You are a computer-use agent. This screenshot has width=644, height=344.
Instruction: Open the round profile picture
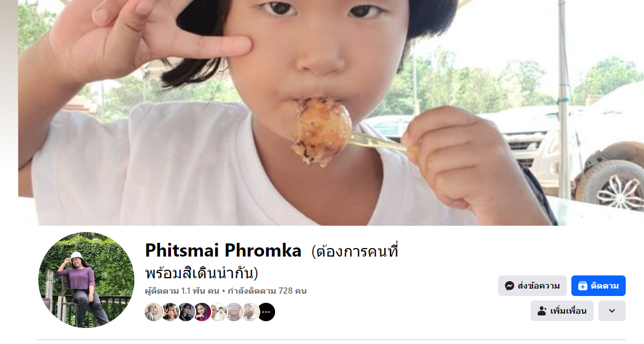86,280
